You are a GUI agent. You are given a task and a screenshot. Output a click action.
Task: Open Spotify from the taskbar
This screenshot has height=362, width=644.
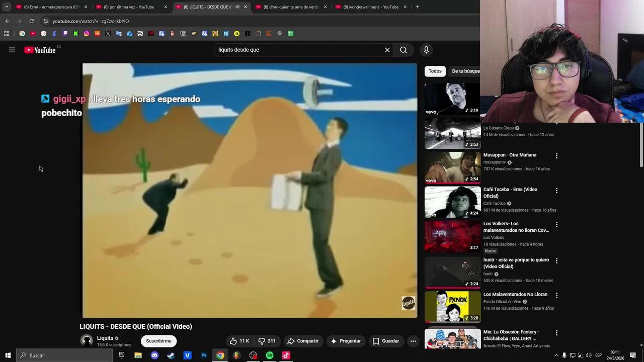[x=270, y=355]
